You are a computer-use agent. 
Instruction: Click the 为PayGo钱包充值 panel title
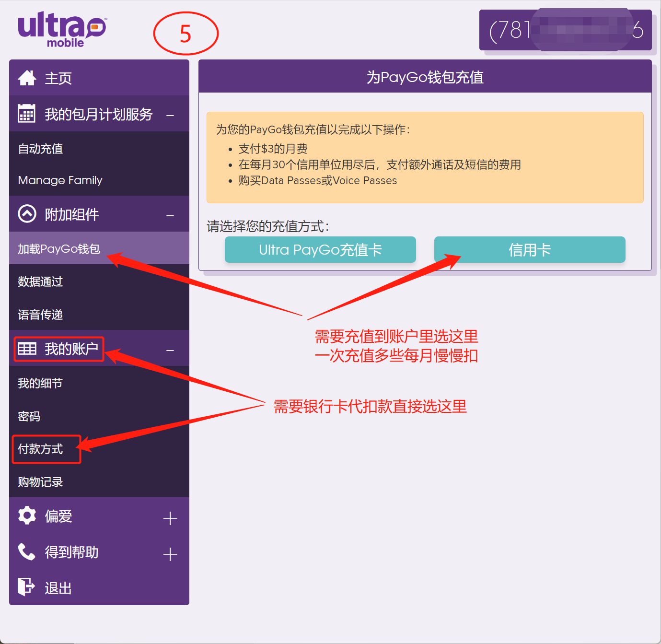point(425,77)
